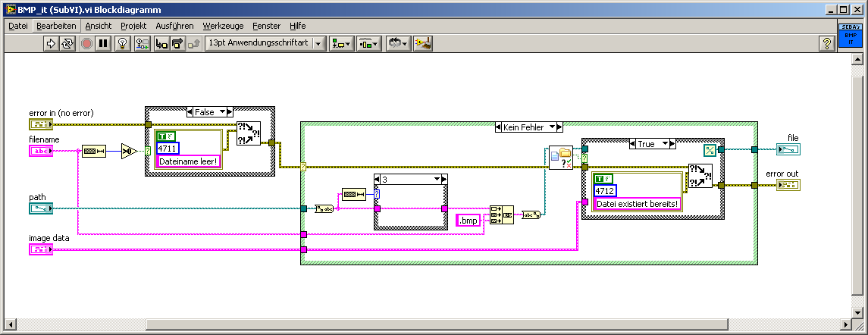Toggle retain wire values button
The height and width of the screenshot is (335, 868).
[x=143, y=43]
